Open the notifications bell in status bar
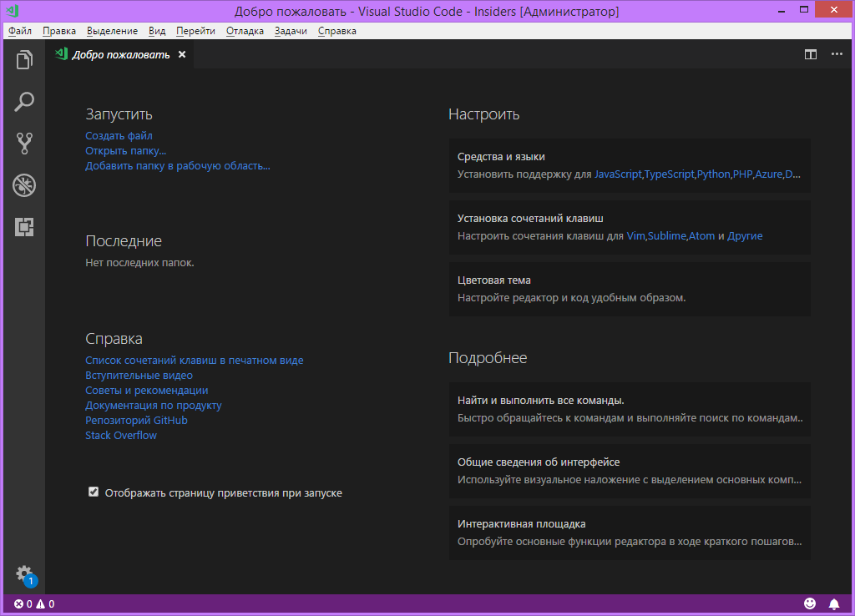The height and width of the screenshot is (616, 855). click(x=834, y=604)
